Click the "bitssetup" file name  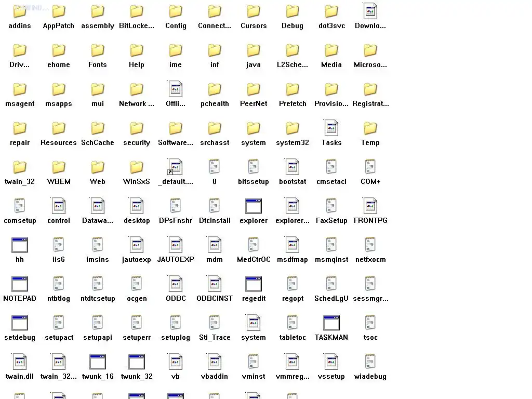pos(254,181)
